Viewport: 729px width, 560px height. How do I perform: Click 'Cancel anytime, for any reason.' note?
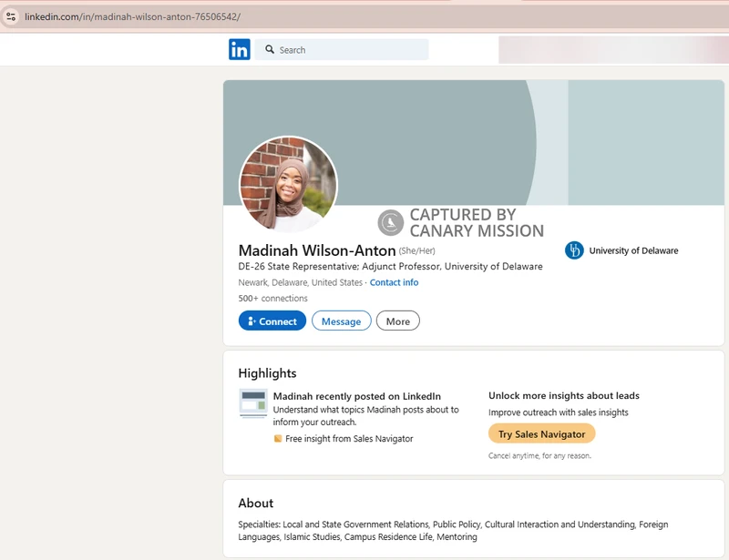tap(539, 455)
